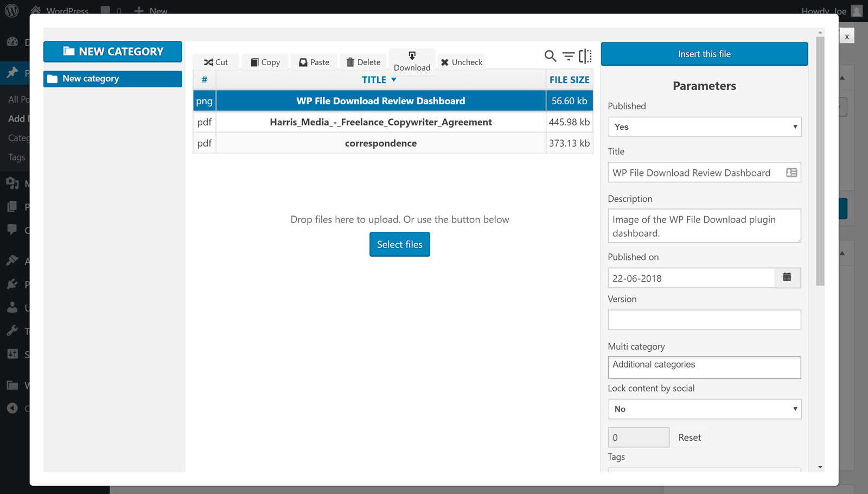Click the New item in admin bar
The width and height of the screenshot is (868, 494).
click(x=151, y=10)
